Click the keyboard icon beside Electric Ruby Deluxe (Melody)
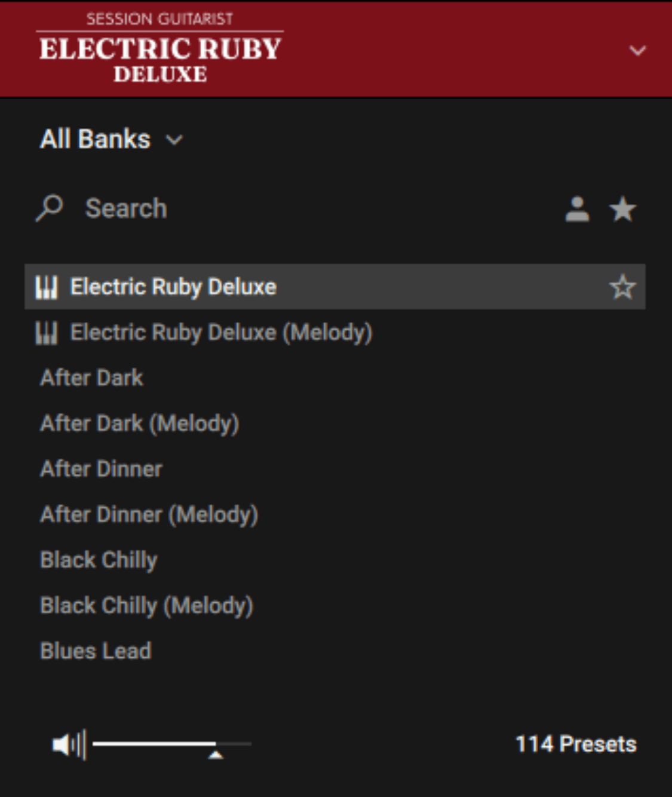The height and width of the screenshot is (797, 672). click(47, 332)
